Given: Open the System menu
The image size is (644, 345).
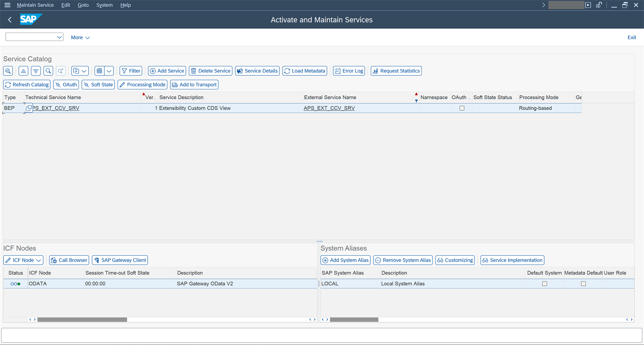Looking at the screenshot, I should point(104,5).
